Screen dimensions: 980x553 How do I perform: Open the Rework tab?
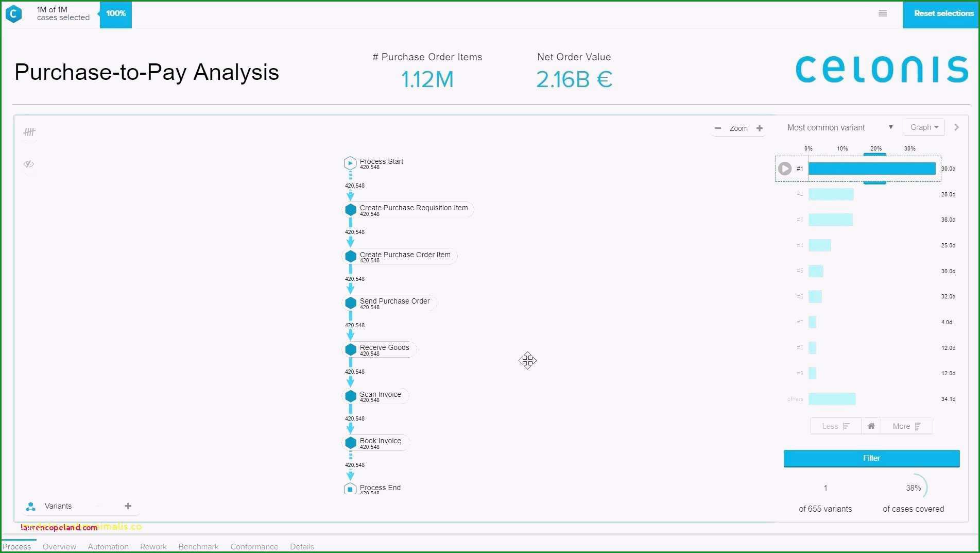[x=153, y=546]
